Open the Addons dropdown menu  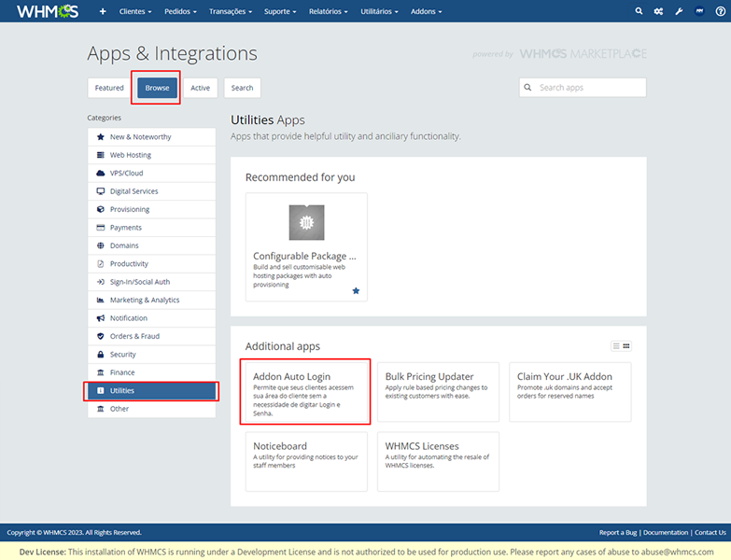tap(426, 11)
